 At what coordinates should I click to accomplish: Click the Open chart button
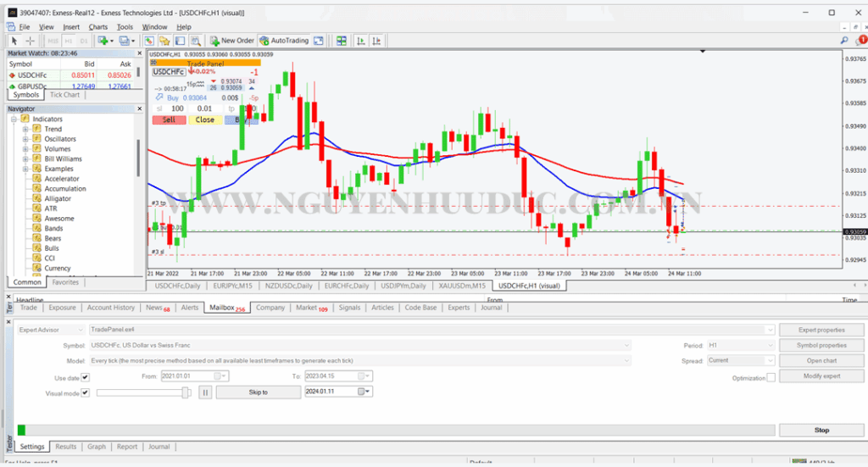click(x=821, y=360)
